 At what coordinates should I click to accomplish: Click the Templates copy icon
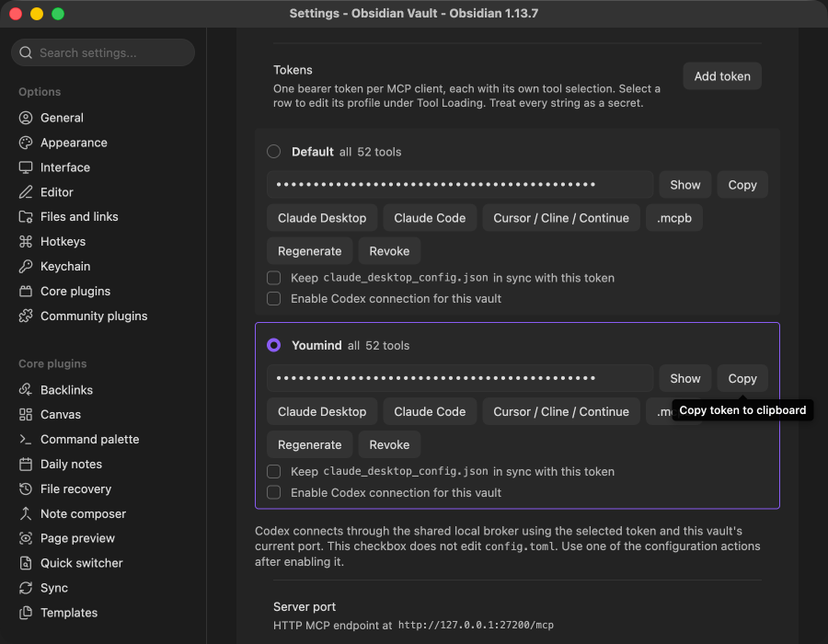click(26, 613)
